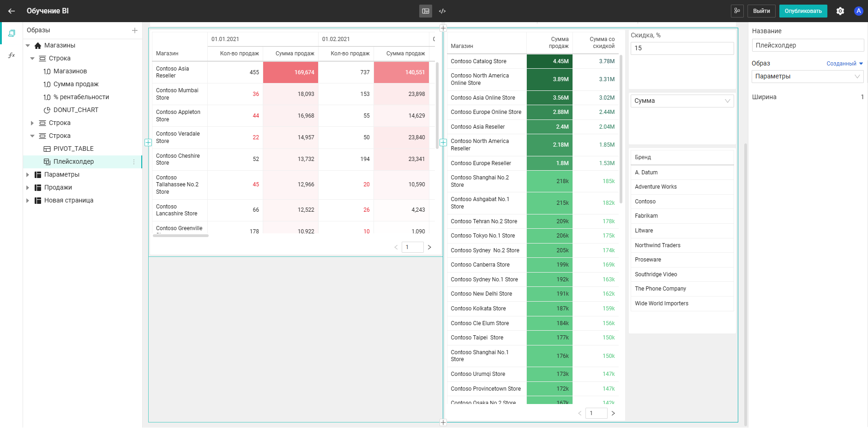868x428 pixels.
Task: Select brand The Phone Company
Action: tap(682, 289)
